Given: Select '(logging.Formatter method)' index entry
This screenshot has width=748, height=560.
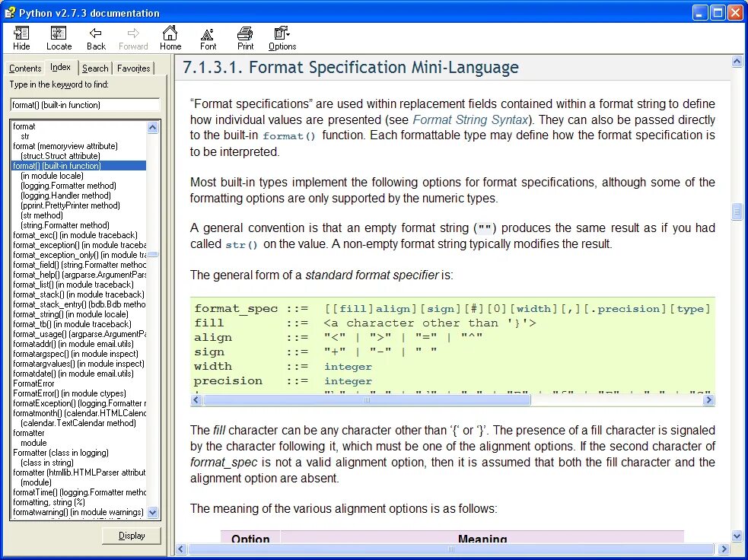Looking at the screenshot, I should tap(68, 186).
